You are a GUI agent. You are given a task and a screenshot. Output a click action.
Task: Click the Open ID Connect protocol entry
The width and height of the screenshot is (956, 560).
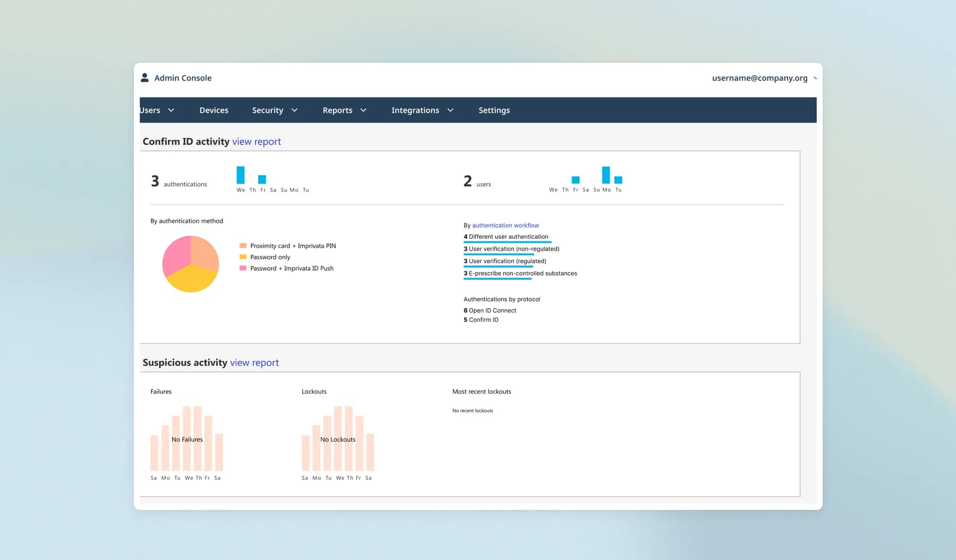(490, 311)
